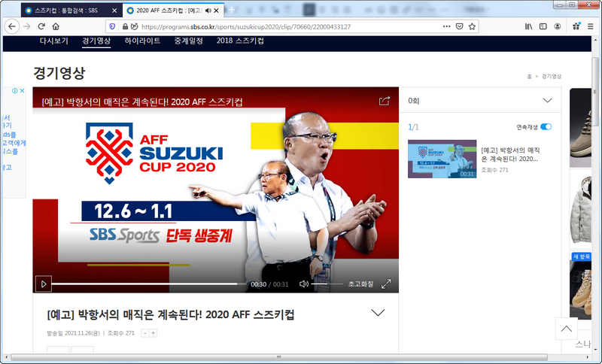Open the 하이라이트 menu
602x364 pixels.
[x=142, y=41]
